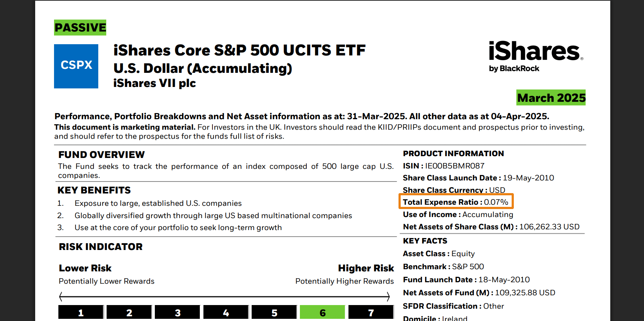Click the iShares by BlackRock logo
Viewport: 644px width, 321px height.
[x=536, y=57]
